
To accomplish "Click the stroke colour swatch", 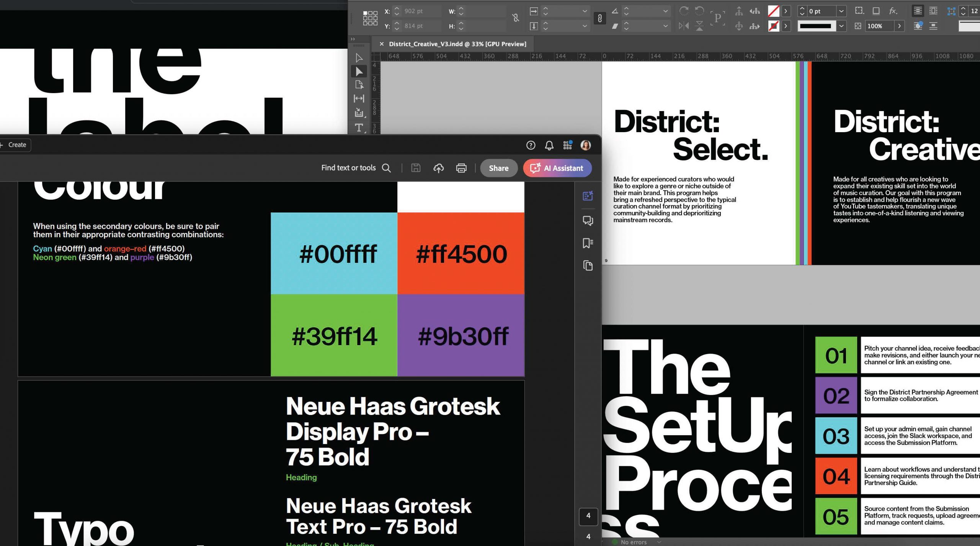I will [774, 26].
